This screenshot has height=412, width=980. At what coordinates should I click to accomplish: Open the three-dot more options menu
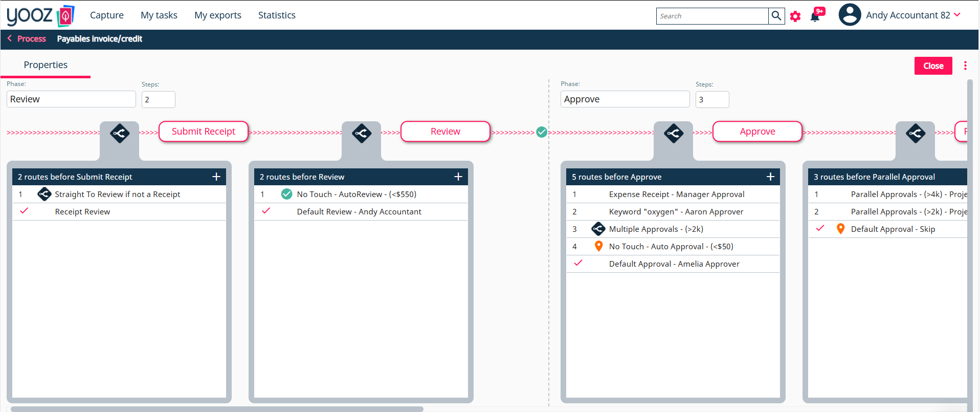965,66
